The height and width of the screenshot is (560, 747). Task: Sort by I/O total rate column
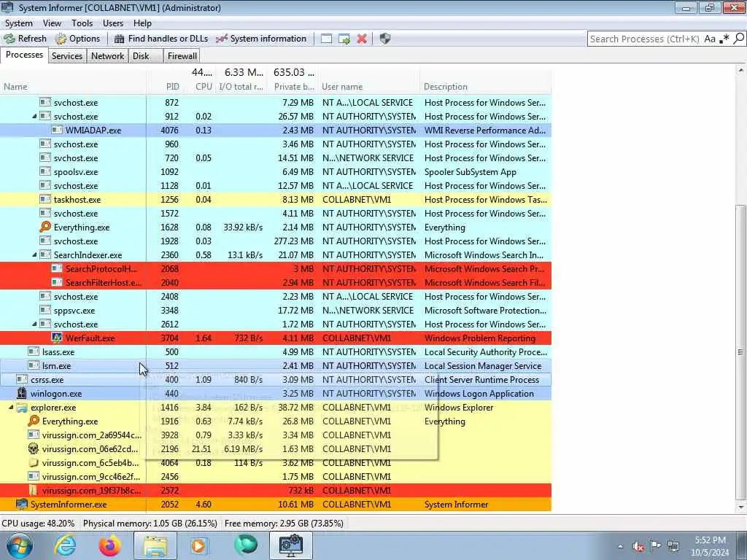[x=241, y=87]
